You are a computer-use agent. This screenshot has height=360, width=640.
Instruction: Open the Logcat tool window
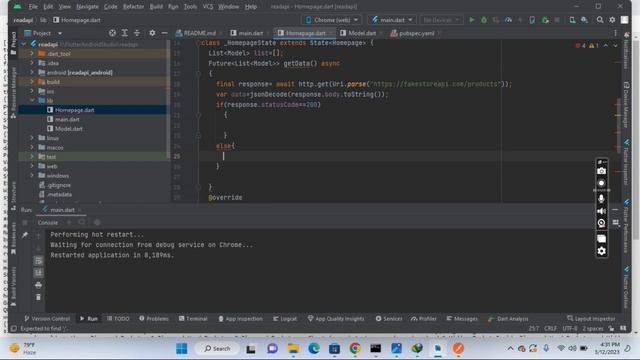point(285,319)
